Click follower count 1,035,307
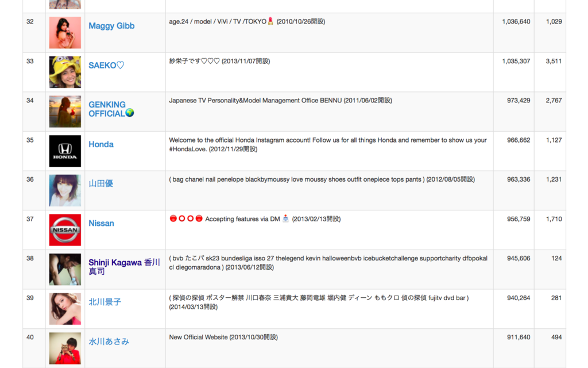This screenshot has width=588, height=368. click(x=516, y=61)
